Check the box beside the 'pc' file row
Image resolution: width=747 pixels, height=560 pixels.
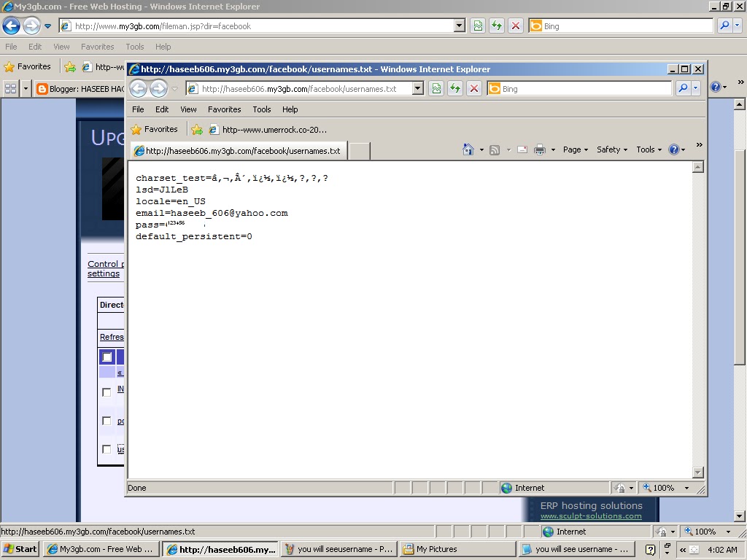pyautogui.click(x=107, y=421)
